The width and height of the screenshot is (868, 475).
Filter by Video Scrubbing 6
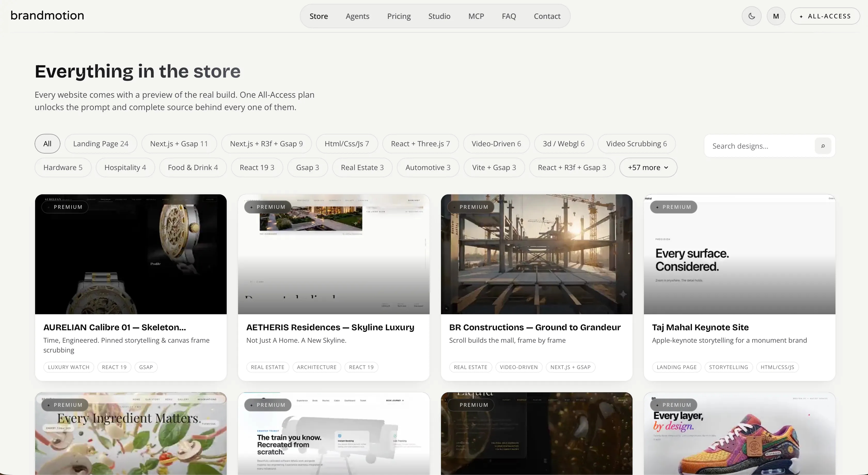coord(636,144)
